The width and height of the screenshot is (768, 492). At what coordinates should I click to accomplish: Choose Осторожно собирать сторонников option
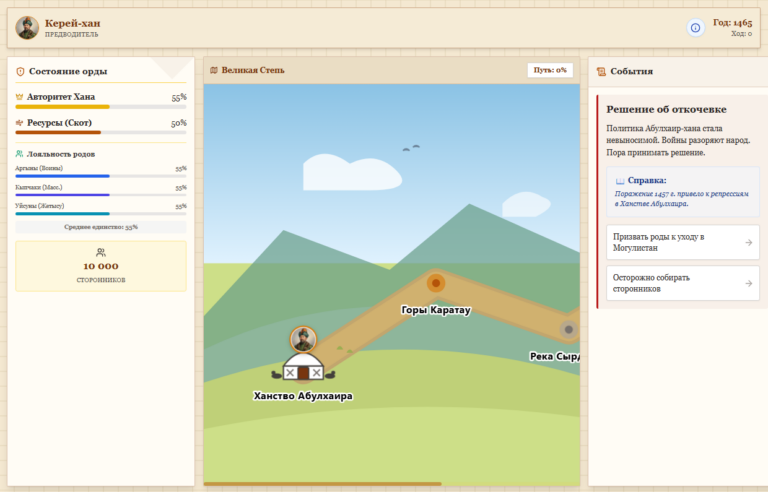pos(683,283)
